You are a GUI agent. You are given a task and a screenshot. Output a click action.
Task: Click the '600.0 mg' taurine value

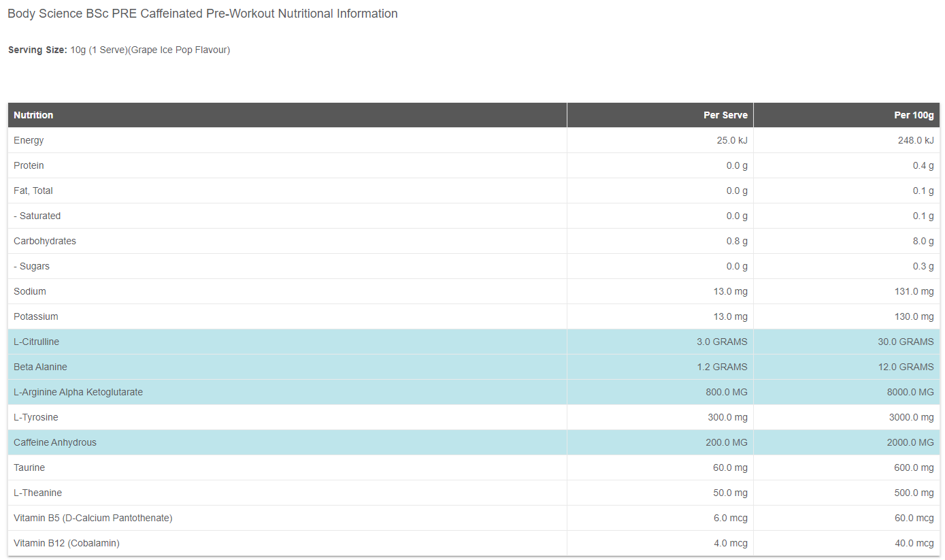click(x=914, y=467)
